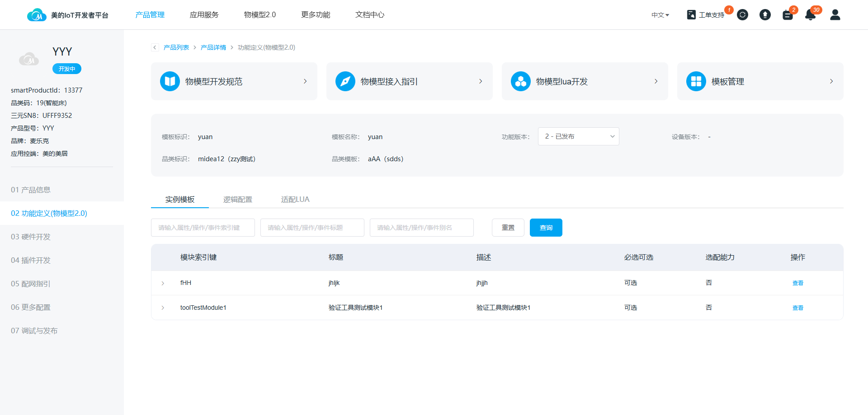Click the circular sync arrows icon in header
This screenshot has width=868, height=415.
[742, 15]
